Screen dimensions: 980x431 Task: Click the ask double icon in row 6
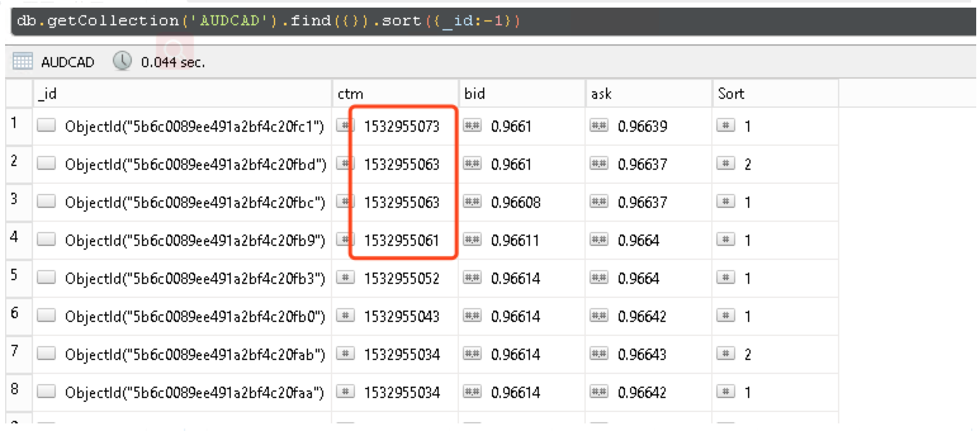[599, 316]
